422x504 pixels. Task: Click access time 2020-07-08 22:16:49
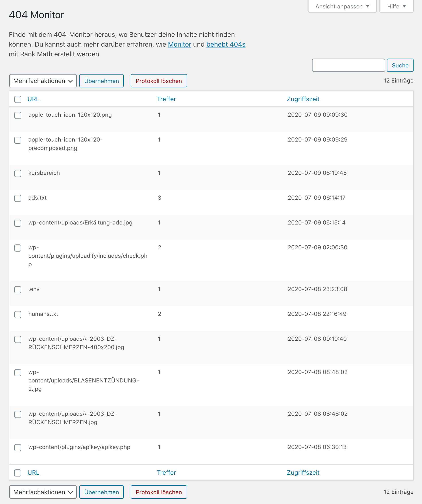click(x=317, y=314)
